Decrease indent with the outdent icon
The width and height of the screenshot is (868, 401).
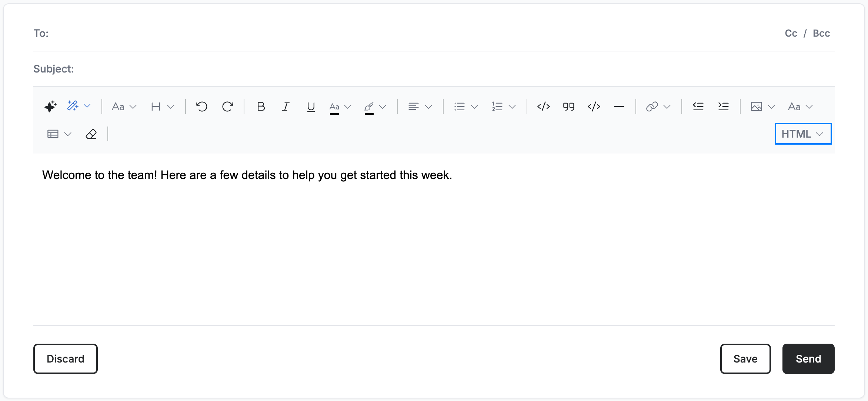pos(698,107)
